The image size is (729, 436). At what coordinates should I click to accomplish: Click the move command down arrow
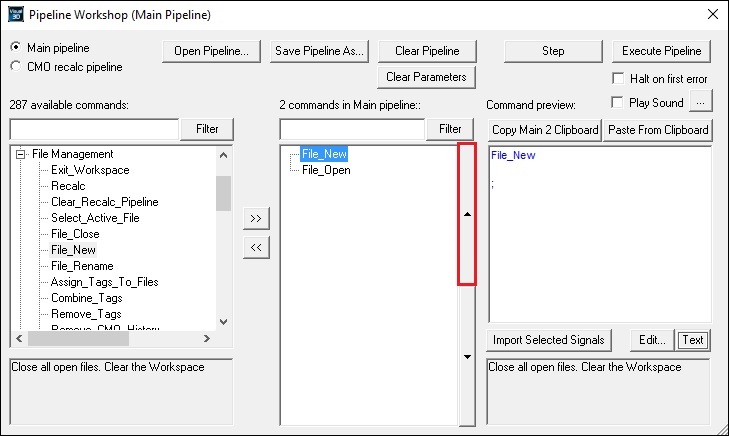467,356
